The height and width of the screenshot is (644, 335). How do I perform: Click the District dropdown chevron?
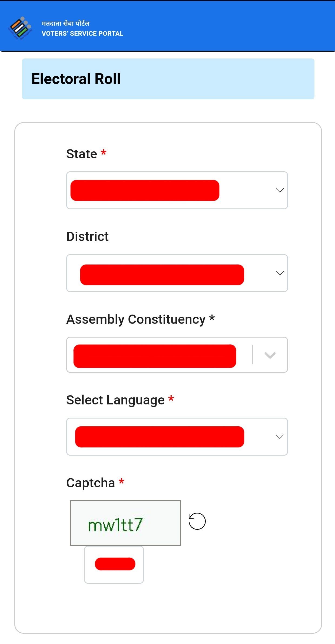coord(280,273)
